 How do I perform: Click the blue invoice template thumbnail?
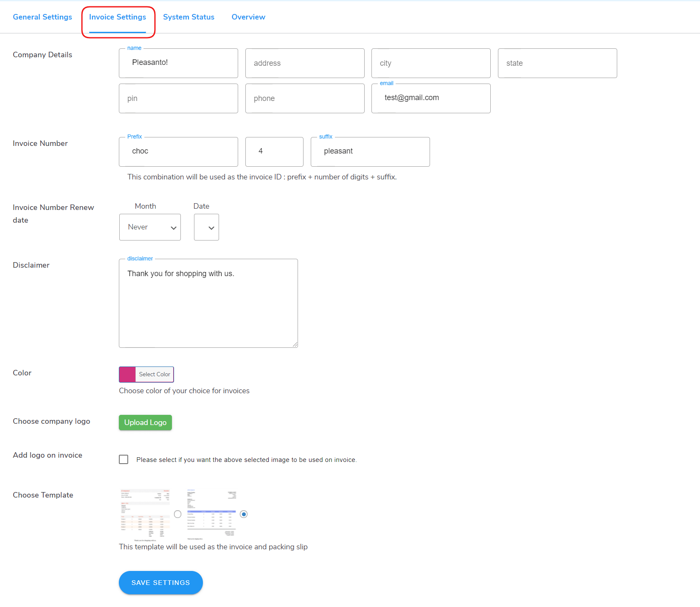[x=211, y=514]
